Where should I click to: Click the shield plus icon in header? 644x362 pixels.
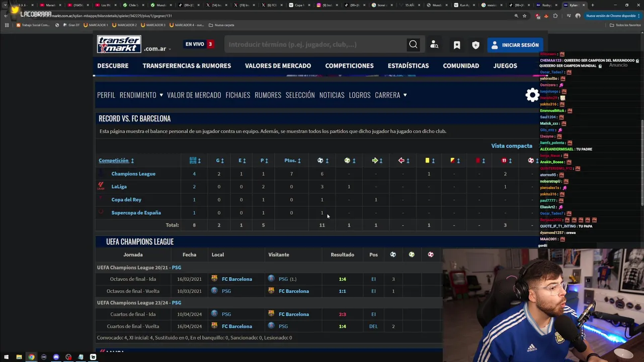click(x=475, y=45)
